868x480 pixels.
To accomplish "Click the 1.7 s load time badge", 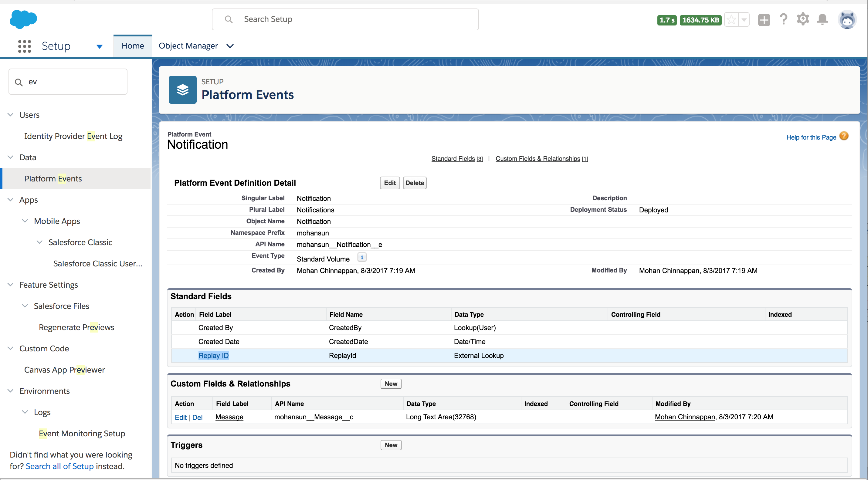I will tap(667, 20).
